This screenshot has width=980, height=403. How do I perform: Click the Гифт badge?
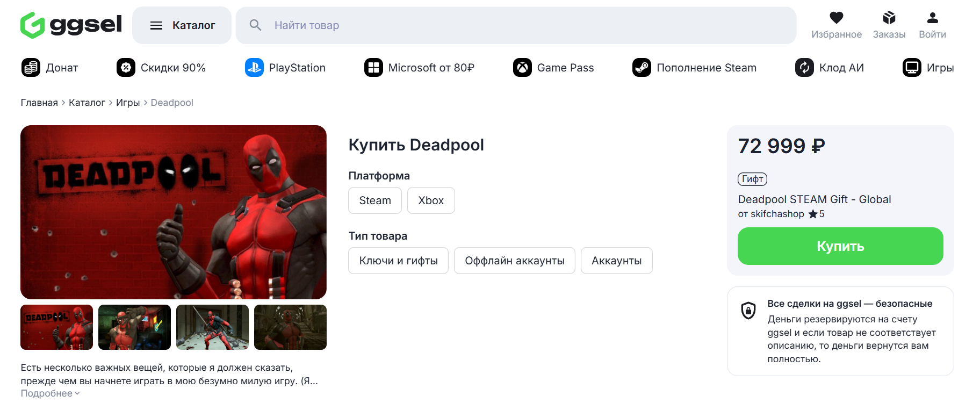click(x=752, y=179)
